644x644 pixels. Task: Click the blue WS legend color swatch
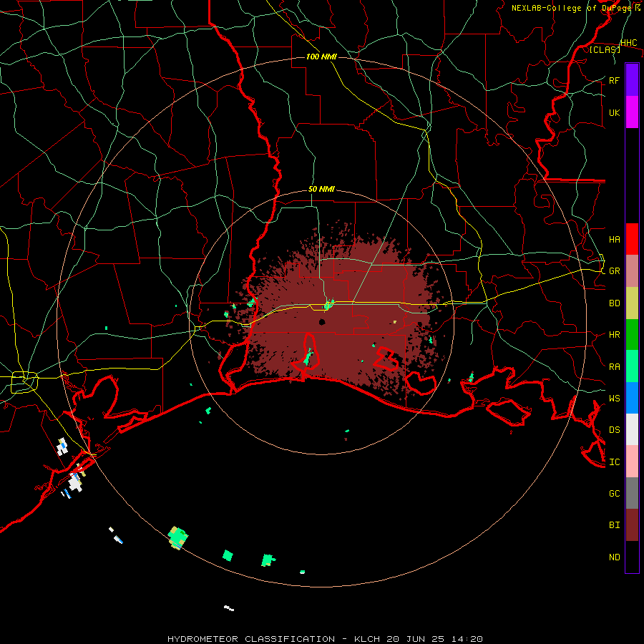(632, 398)
